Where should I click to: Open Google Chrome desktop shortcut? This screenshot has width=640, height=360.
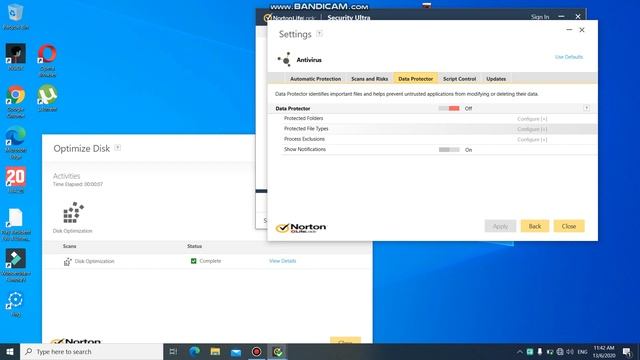16,101
